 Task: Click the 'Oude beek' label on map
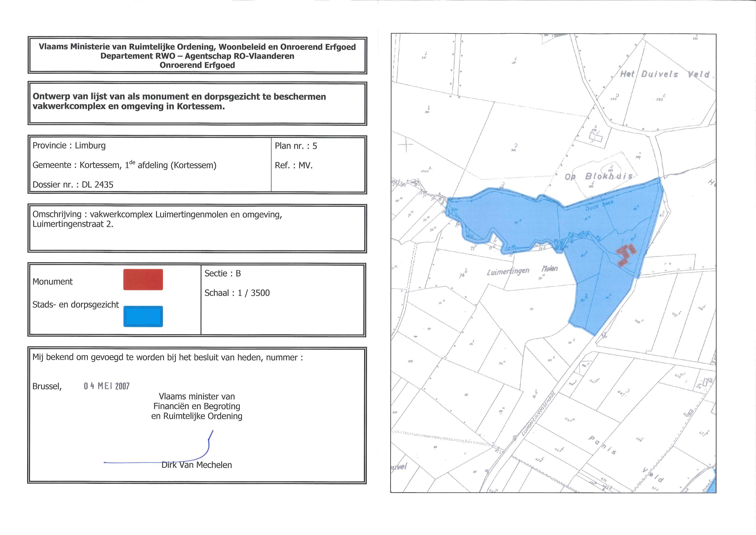click(x=600, y=206)
